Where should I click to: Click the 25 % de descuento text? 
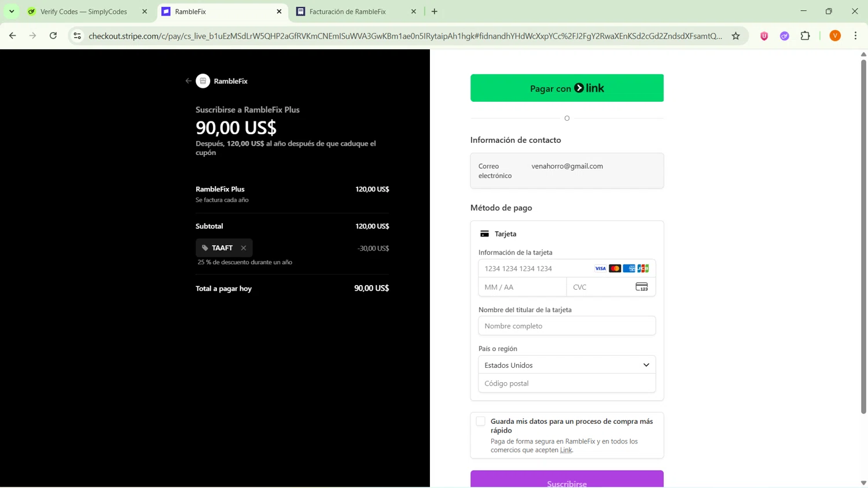coord(245,263)
